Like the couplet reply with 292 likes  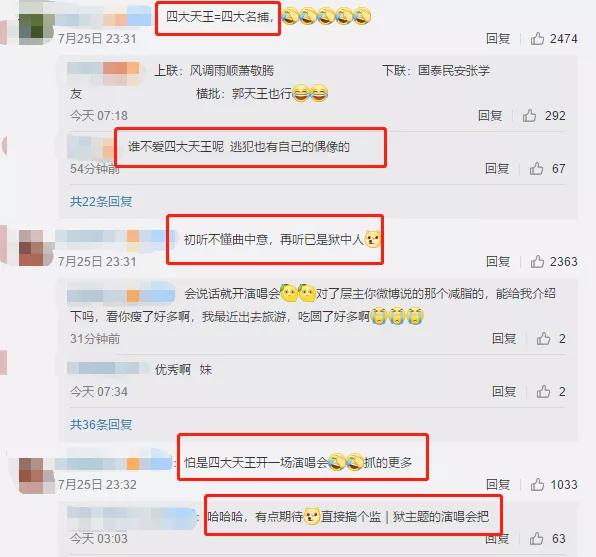529,116
